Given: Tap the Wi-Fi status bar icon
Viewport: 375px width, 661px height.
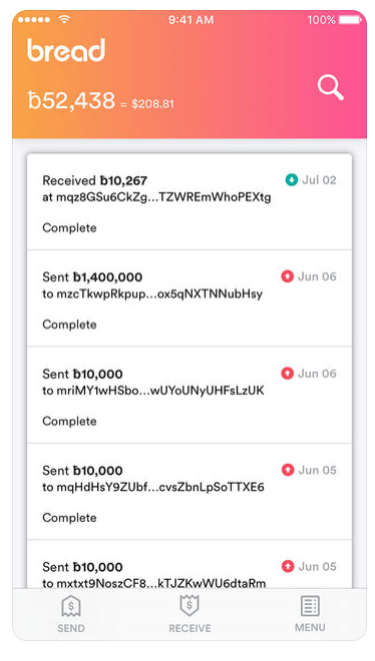Looking at the screenshot, I should click(64, 19).
